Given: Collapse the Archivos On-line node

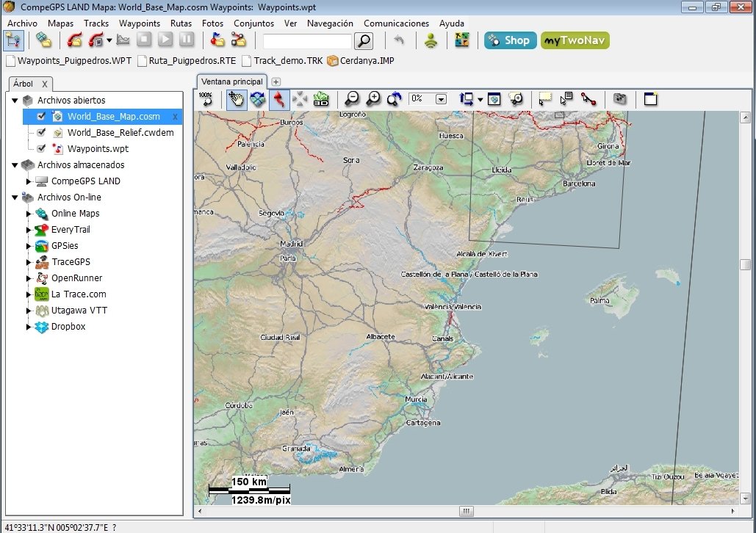Looking at the screenshot, I should click(x=15, y=197).
